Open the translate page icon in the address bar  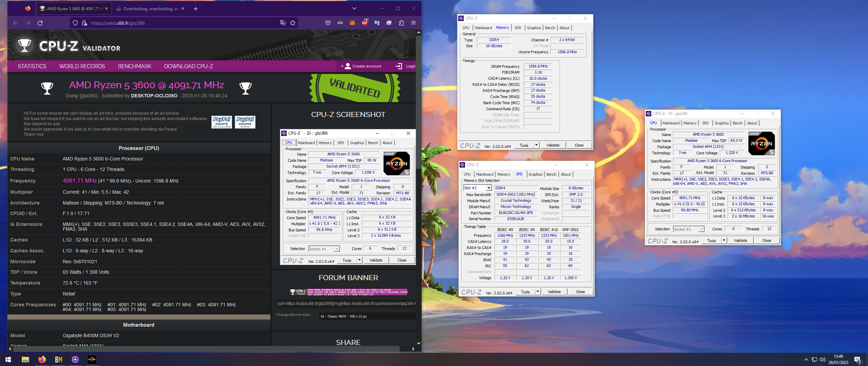(x=283, y=23)
